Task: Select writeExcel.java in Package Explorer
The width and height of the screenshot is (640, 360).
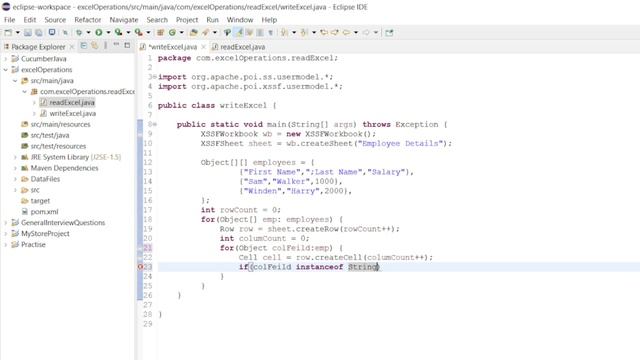Action: pos(73,113)
